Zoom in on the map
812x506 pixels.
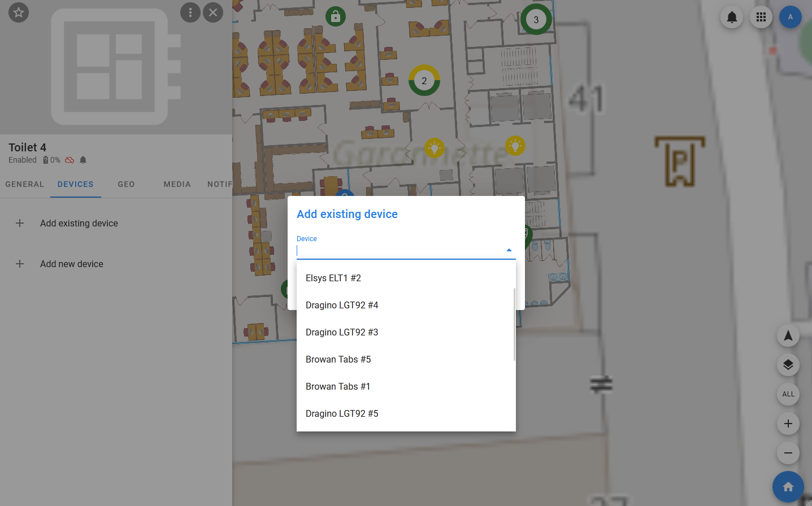[x=788, y=424]
